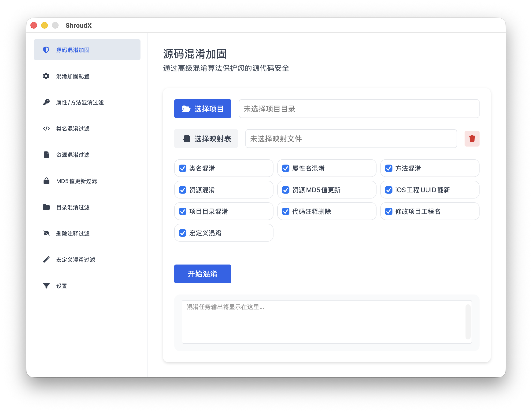Click the gear icon beside 混淆加固配置

tap(46, 76)
